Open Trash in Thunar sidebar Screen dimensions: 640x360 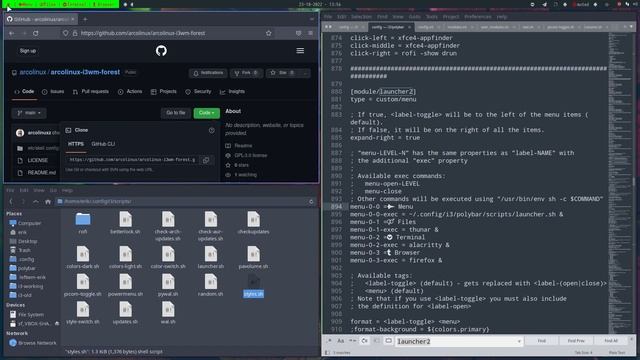[20, 250]
